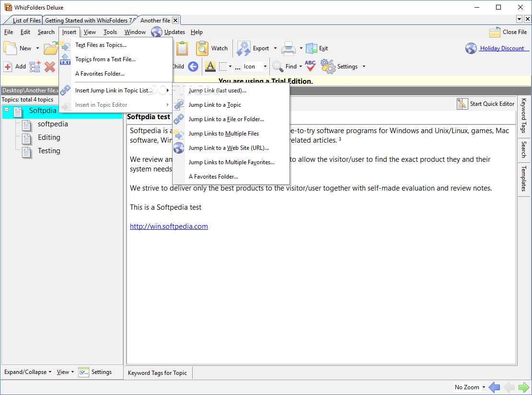Viewport: 532px width, 395px height.
Task: Select the Testing topic
Action: 49,150
